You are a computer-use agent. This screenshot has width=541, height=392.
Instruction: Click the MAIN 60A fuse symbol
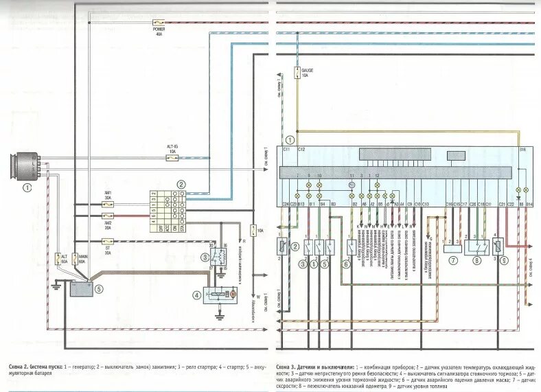tap(76, 259)
